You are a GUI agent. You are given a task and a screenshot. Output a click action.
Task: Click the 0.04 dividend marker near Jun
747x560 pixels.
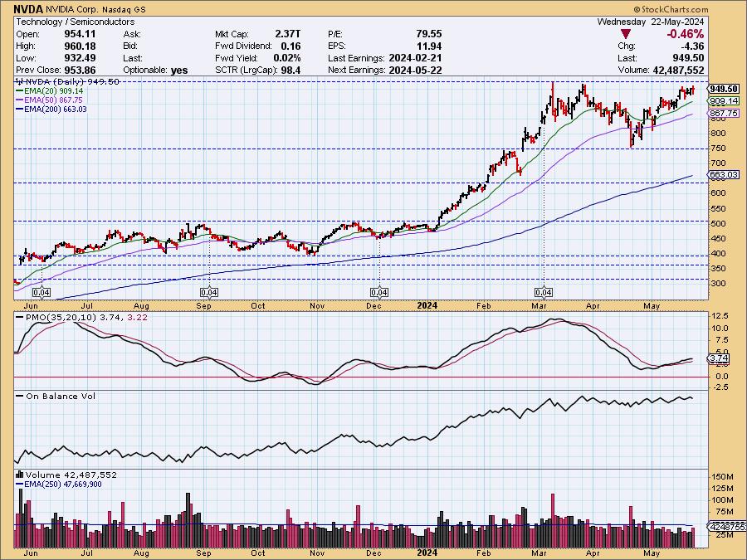[41, 292]
